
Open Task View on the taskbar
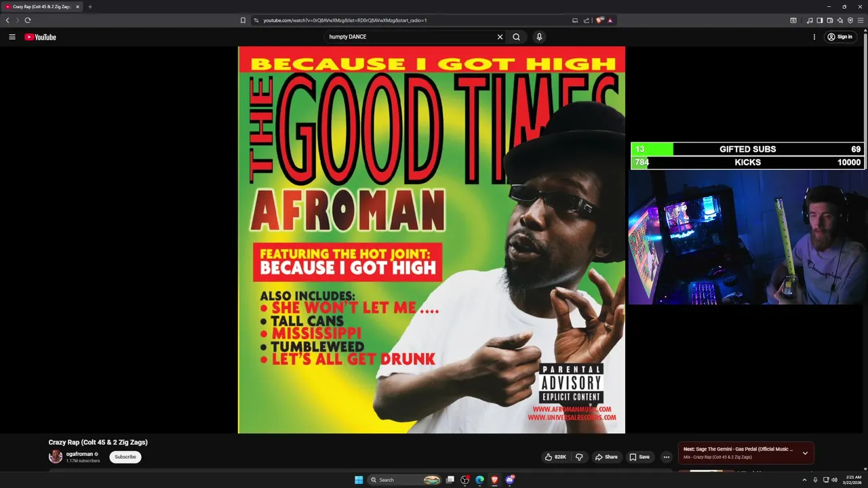click(x=450, y=480)
